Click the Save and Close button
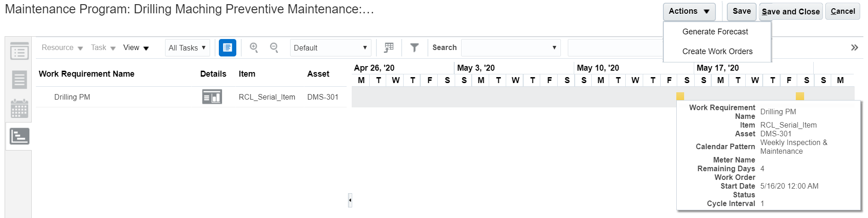This screenshot has height=218, width=868. [790, 11]
